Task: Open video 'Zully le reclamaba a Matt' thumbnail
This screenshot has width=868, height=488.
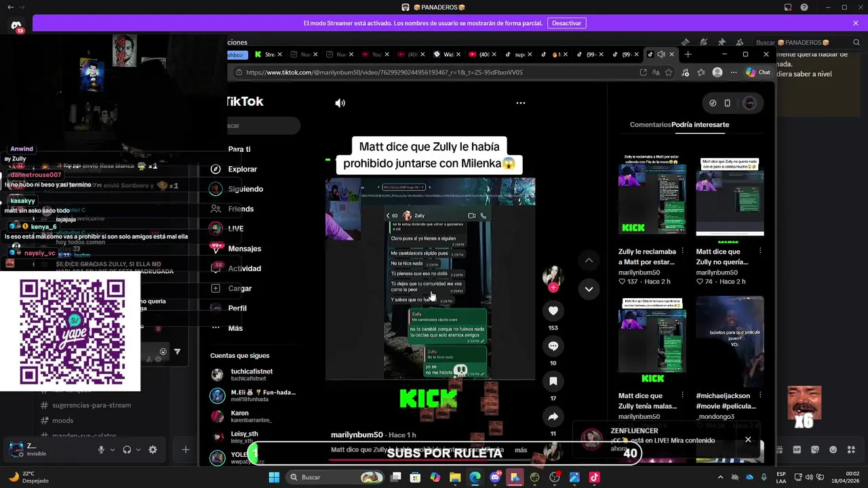Action: pyautogui.click(x=652, y=195)
